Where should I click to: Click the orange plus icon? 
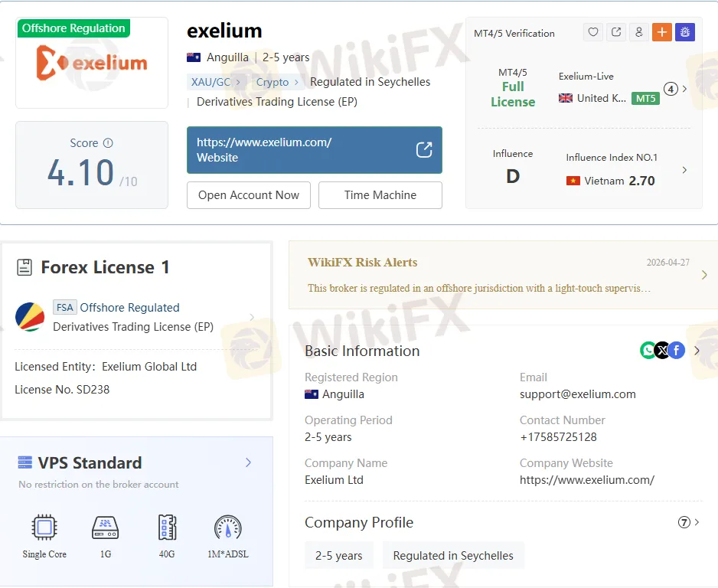click(661, 32)
